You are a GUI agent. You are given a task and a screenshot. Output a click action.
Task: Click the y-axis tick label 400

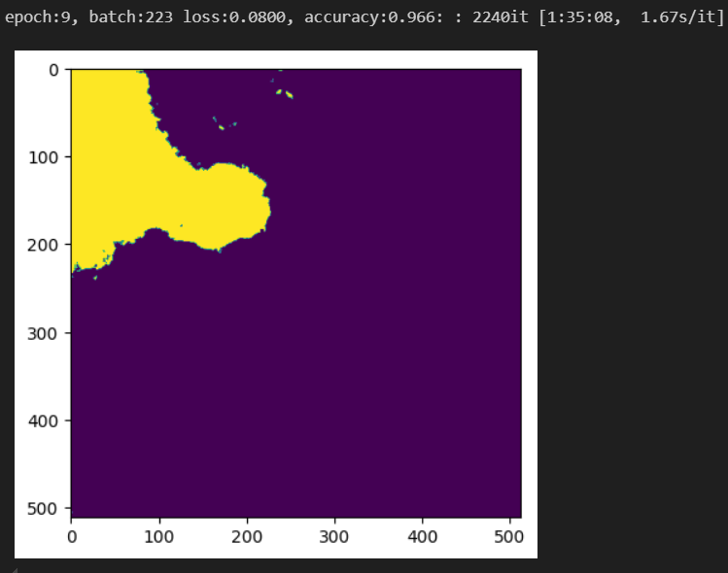pyautogui.click(x=43, y=421)
